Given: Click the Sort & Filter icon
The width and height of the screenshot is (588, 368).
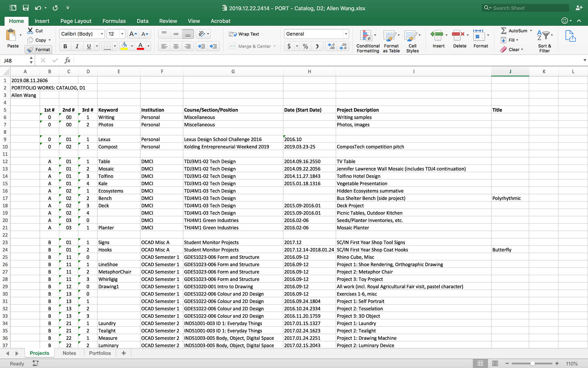Looking at the screenshot, I should click(545, 41).
